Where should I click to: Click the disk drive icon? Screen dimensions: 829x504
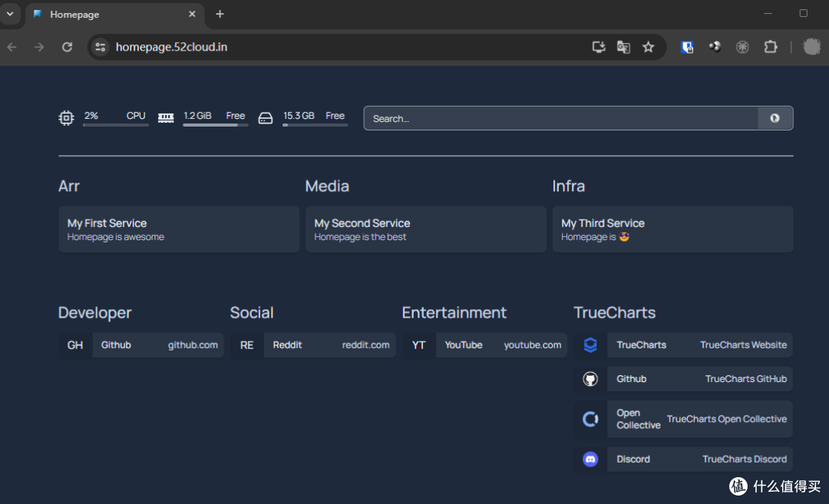[x=266, y=118]
